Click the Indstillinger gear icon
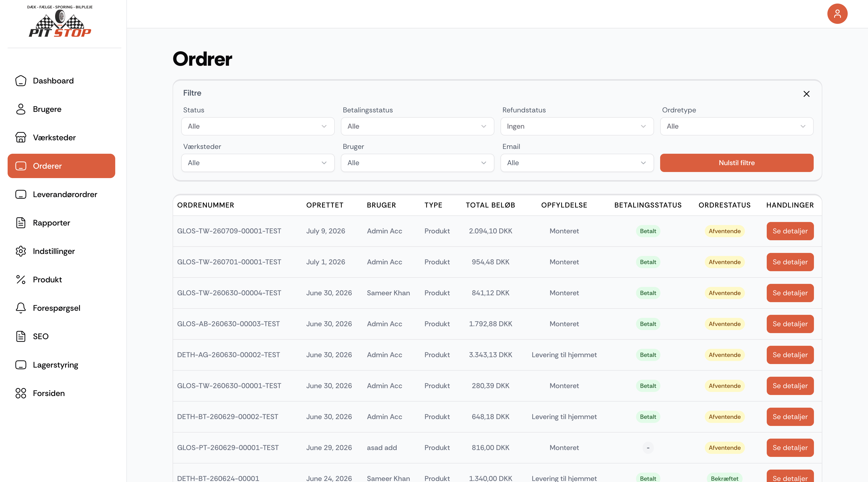Screen dimensions: 868x482 click(x=21, y=251)
